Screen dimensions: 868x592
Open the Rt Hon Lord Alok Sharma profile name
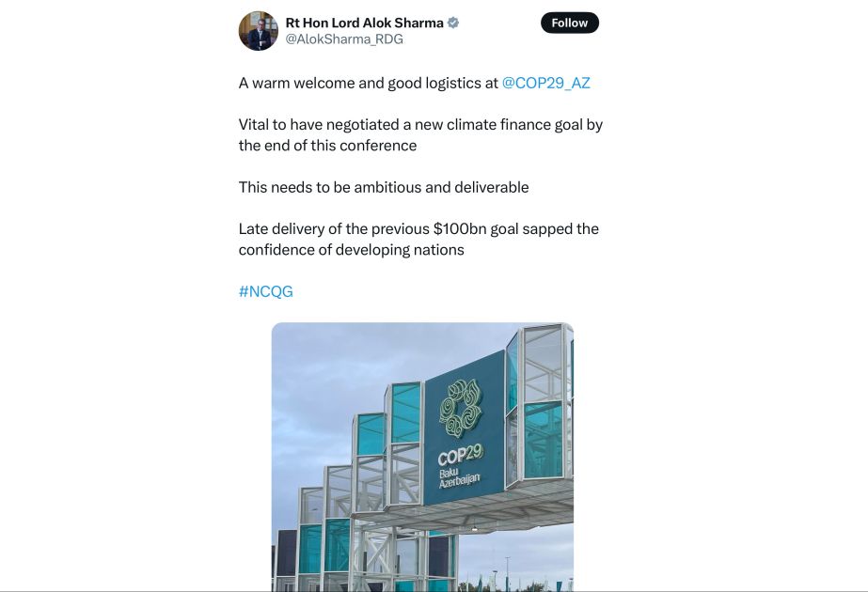365,23
